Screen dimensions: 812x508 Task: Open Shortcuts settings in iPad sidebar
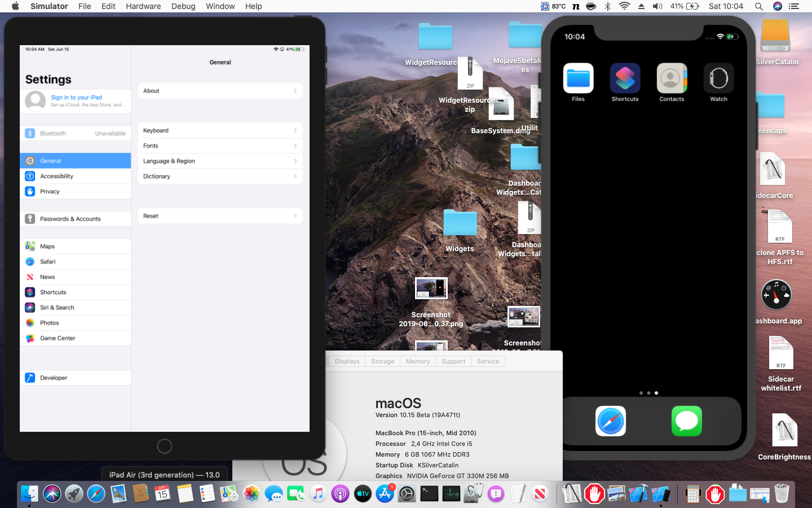click(76, 292)
